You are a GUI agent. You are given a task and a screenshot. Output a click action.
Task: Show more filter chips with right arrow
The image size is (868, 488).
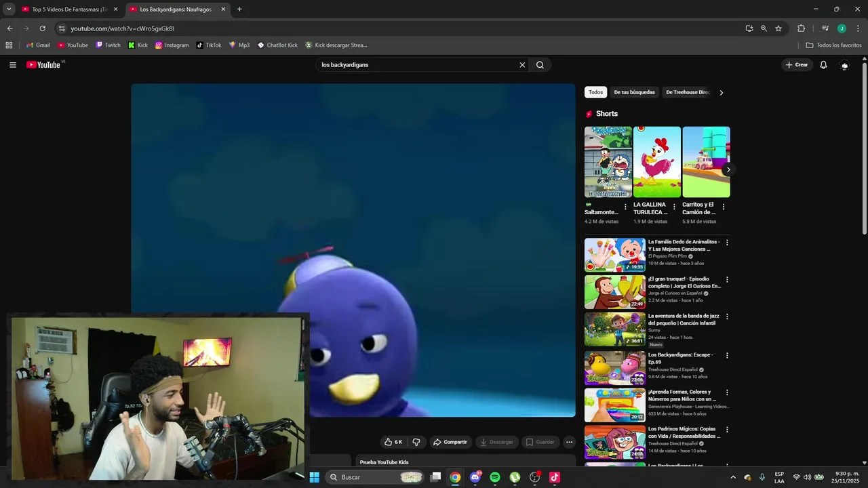721,93
